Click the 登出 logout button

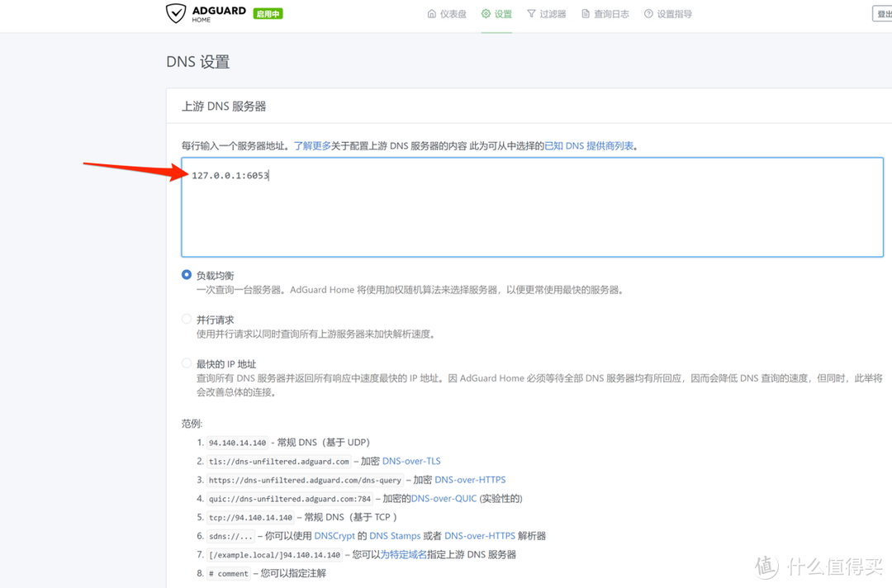(x=884, y=13)
